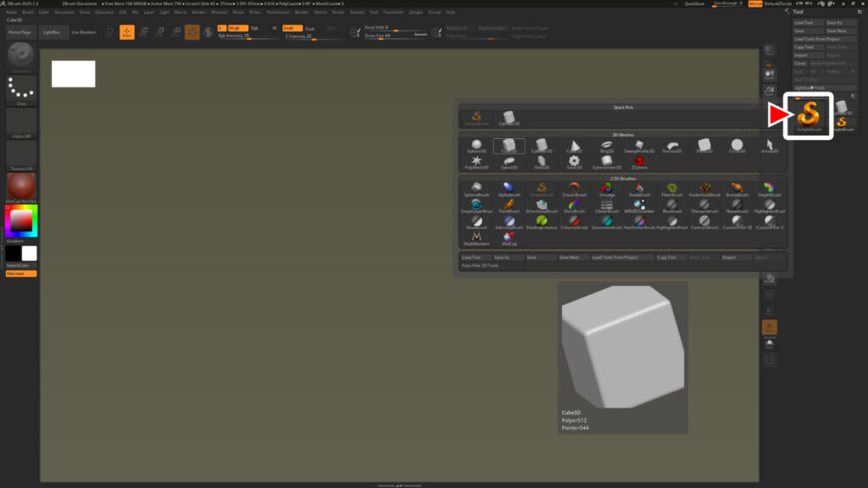
Task: Enable the Mrgb paint mode toggle
Action: pyautogui.click(x=237, y=28)
